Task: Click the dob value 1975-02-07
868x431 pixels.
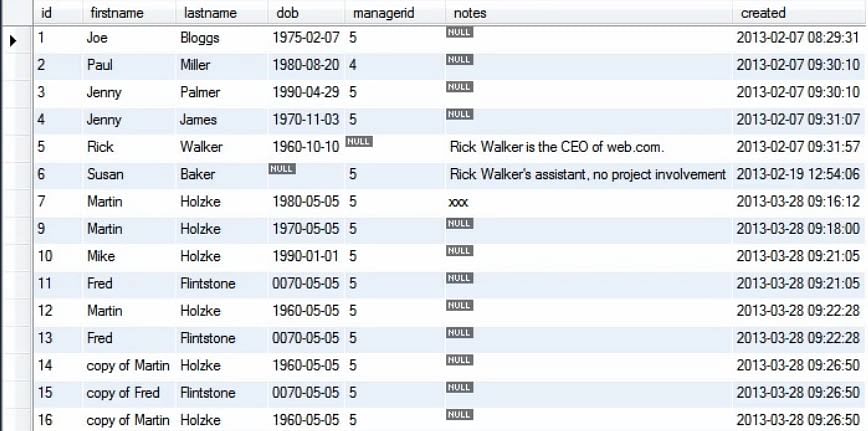Action: 306,38
